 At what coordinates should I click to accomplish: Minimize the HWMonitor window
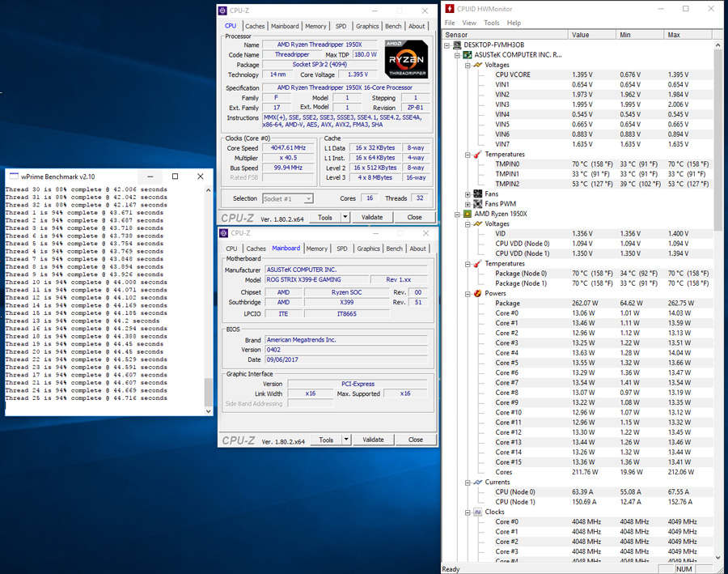[661, 9]
